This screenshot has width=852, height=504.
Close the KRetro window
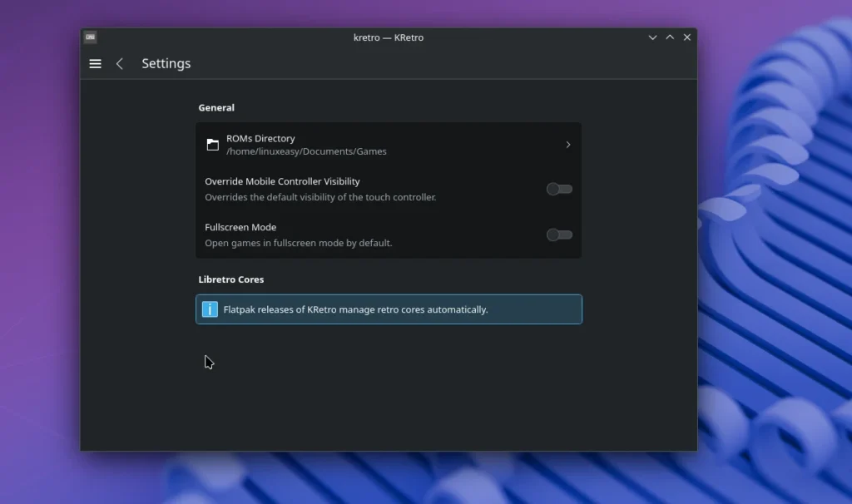click(x=687, y=37)
